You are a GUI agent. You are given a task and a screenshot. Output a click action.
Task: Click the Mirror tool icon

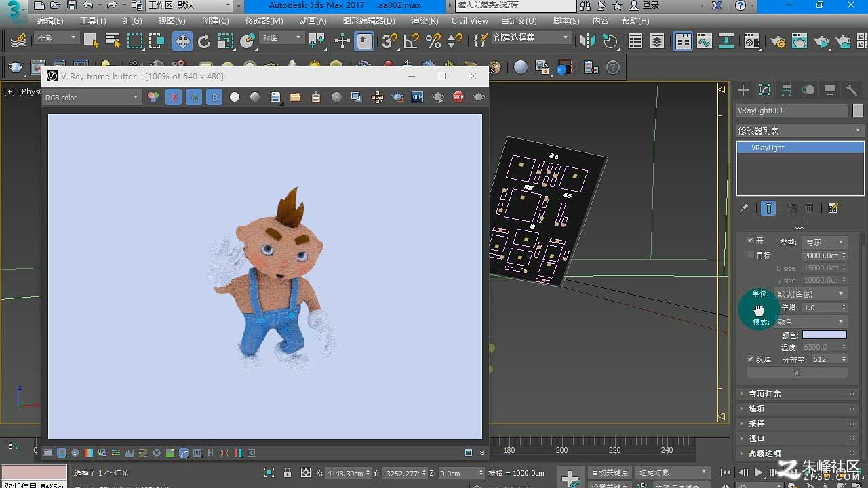point(589,41)
